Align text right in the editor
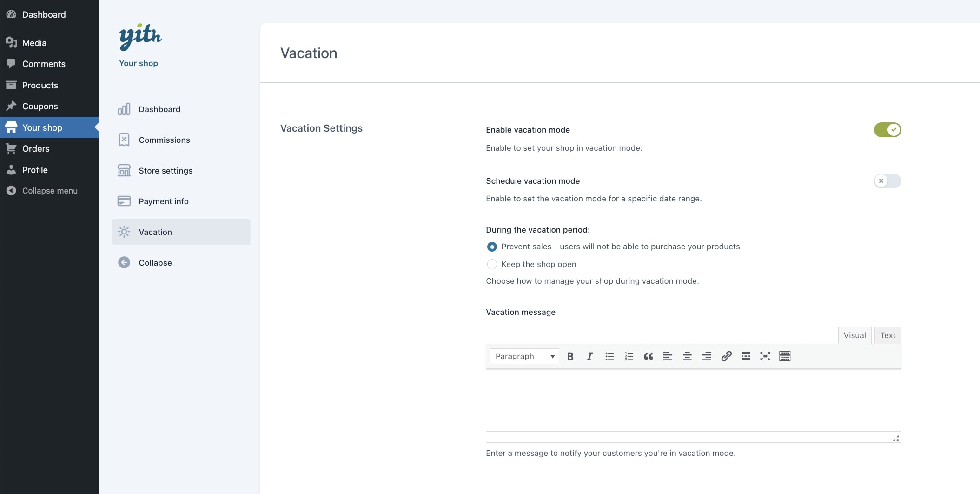Screen dimensions: 980x494 point(707,356)
